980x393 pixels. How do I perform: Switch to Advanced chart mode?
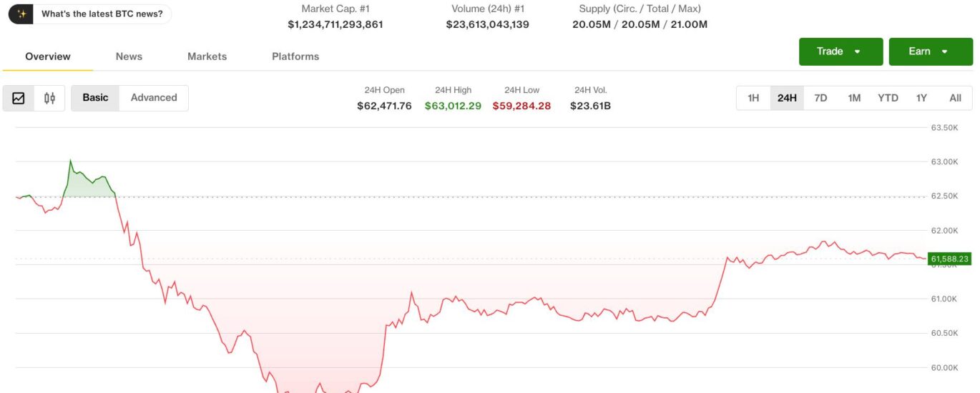point(154,98)
